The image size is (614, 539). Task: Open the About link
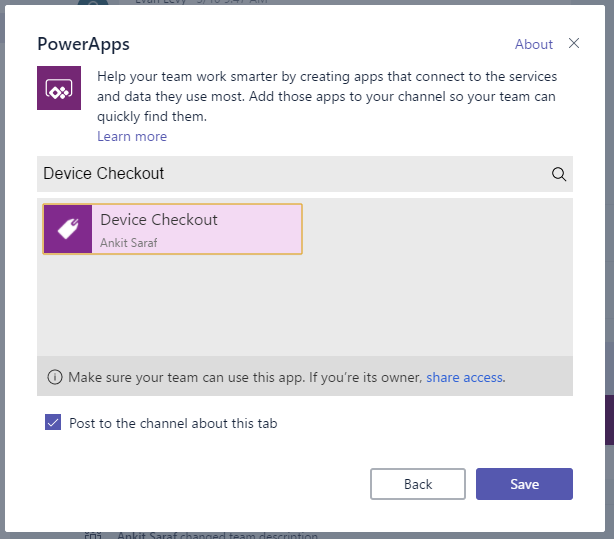click(534, 44)
